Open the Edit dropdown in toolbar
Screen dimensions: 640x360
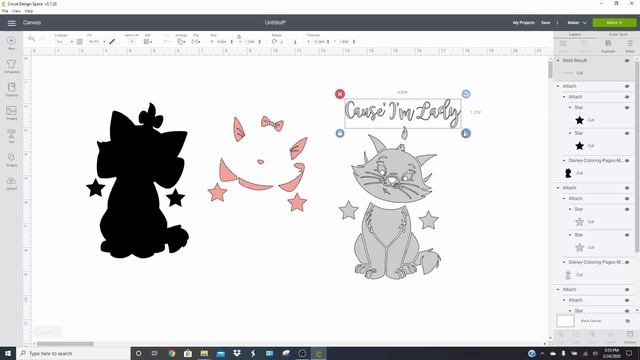click(x=147, y=42)
